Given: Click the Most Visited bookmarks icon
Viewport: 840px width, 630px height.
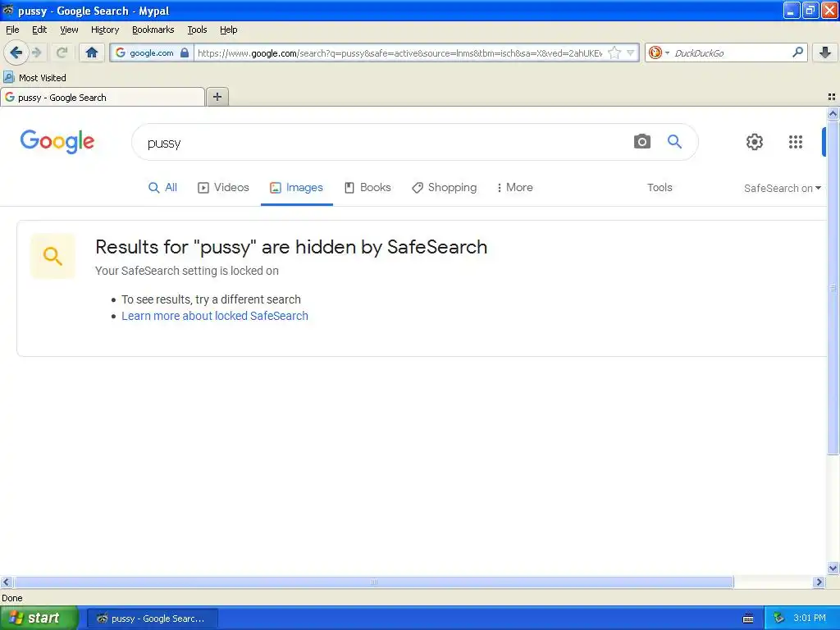Looking at the screenshot, I should [x=8, y=77].
